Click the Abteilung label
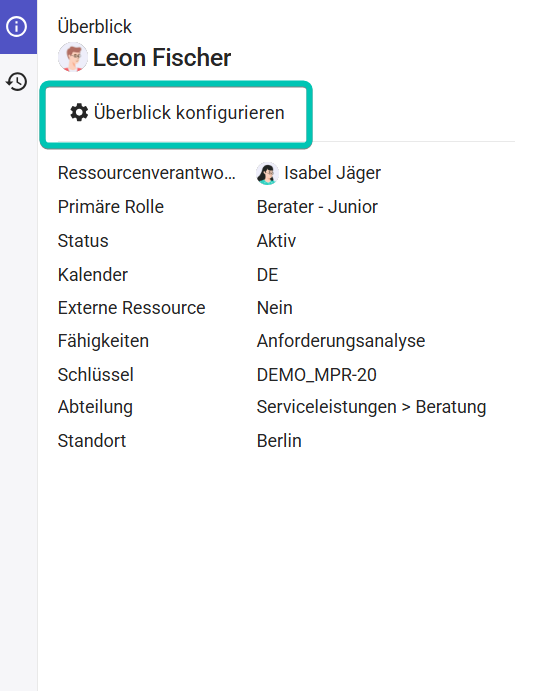The height and width of the screenshot is (691, 535). click(x=95, y=407)
